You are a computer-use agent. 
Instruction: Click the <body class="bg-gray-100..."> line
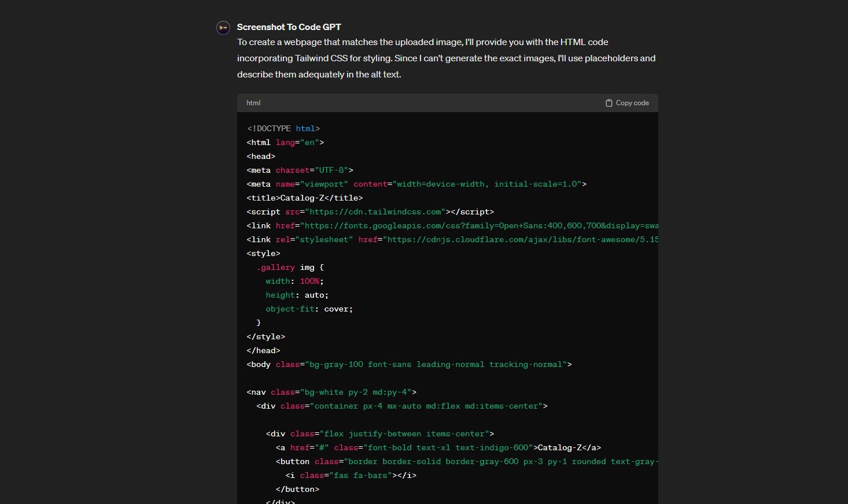pyautogui.click(x=409, y=364)
